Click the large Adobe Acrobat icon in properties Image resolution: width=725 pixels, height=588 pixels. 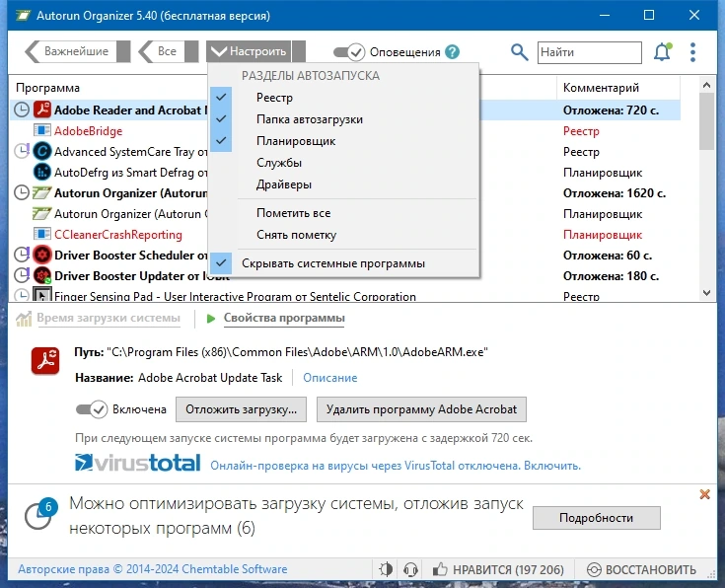45,360
